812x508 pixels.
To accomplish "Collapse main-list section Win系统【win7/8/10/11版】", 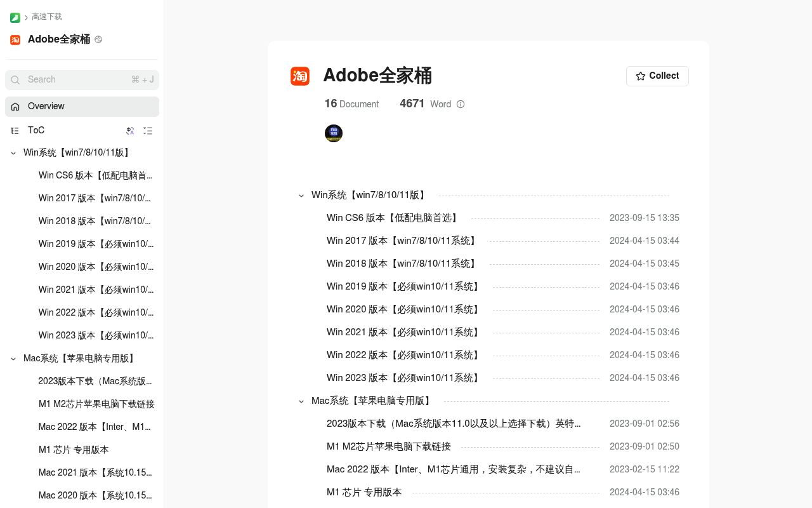I will pyautogui.click(x=301, y=196).
